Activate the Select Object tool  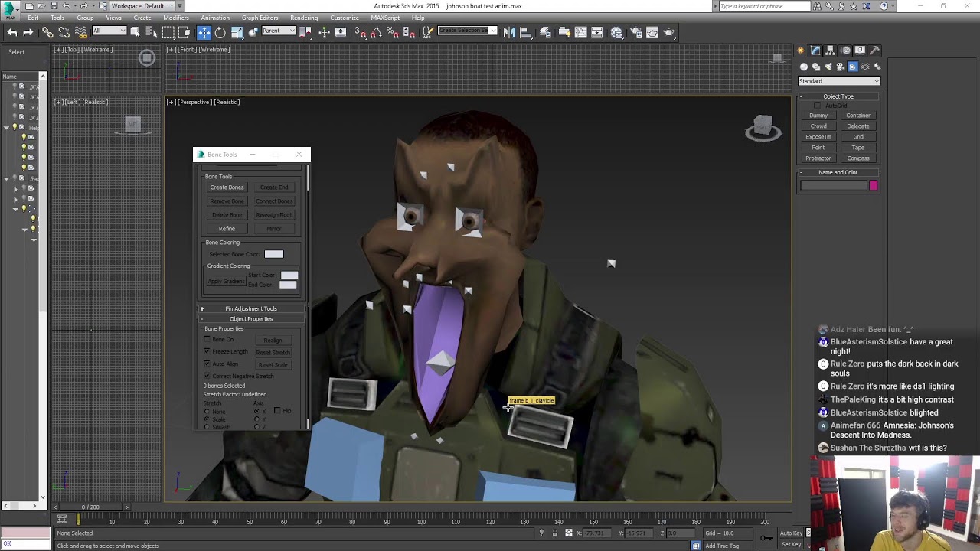click(136, 32)
